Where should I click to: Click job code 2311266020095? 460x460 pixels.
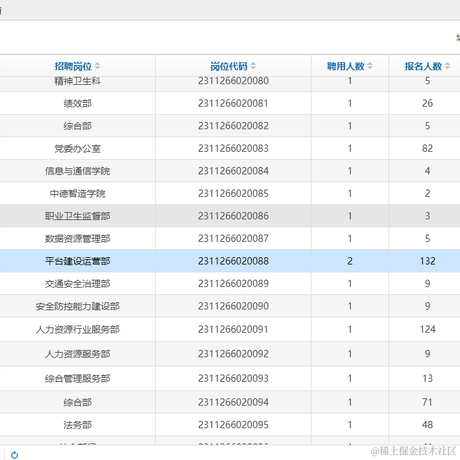coord(233,425)
